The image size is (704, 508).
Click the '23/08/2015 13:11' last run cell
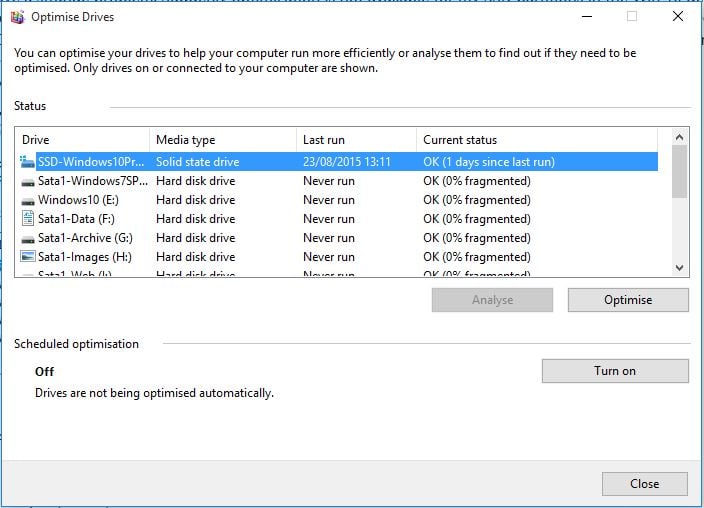coord(347,162)
